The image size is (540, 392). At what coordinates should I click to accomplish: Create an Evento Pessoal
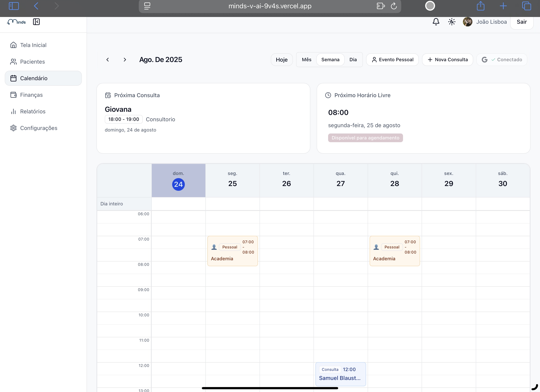[x=392, y=60]
